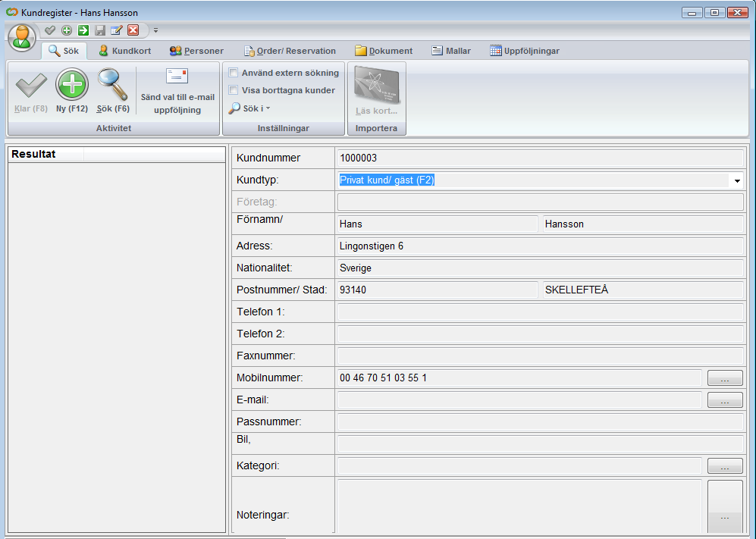Click the Läs kort card import button
Viewport: 756px width, 539px height.
[377, 91]
